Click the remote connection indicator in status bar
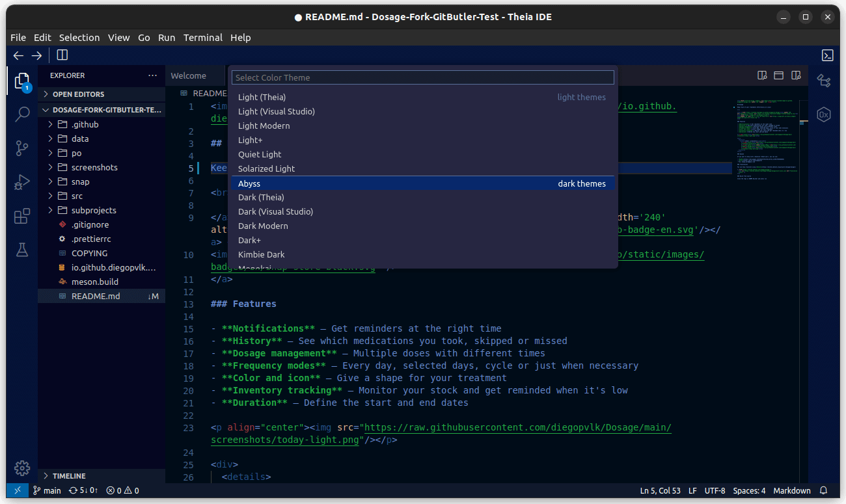This screenshot has width=846, height=504. click(17, 490)
